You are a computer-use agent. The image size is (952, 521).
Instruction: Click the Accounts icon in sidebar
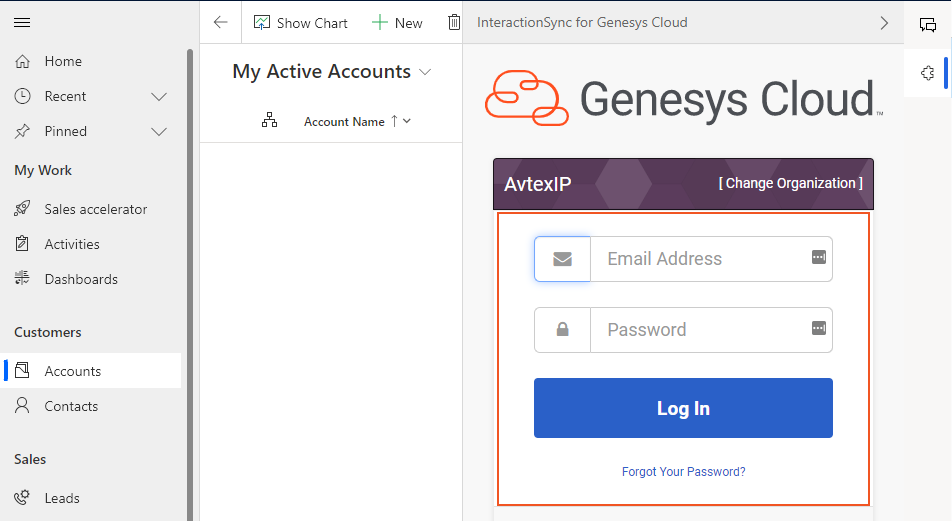point(22,370)
